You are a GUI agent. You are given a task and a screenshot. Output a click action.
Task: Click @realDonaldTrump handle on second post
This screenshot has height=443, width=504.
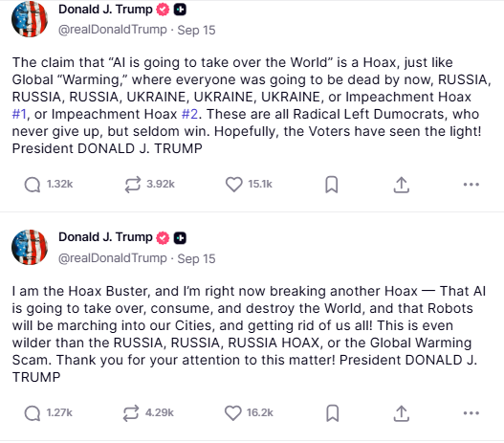coord(113,258)
